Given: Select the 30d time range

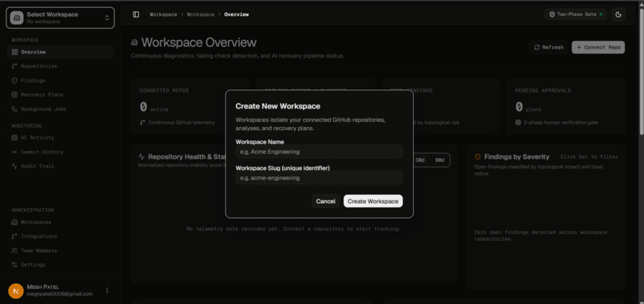Looking at the screenshot, I should (419, 160).
